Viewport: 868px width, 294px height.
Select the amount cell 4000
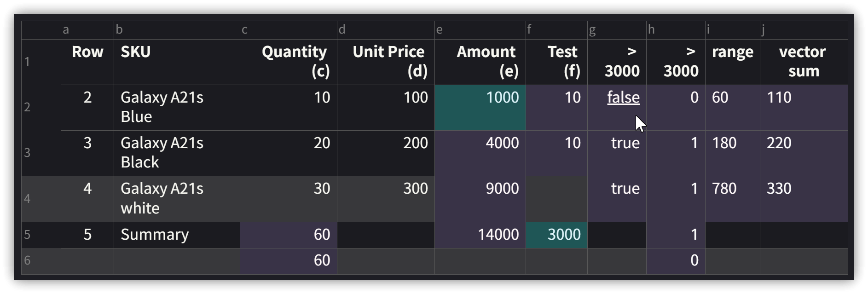click(x=480, y=153)
